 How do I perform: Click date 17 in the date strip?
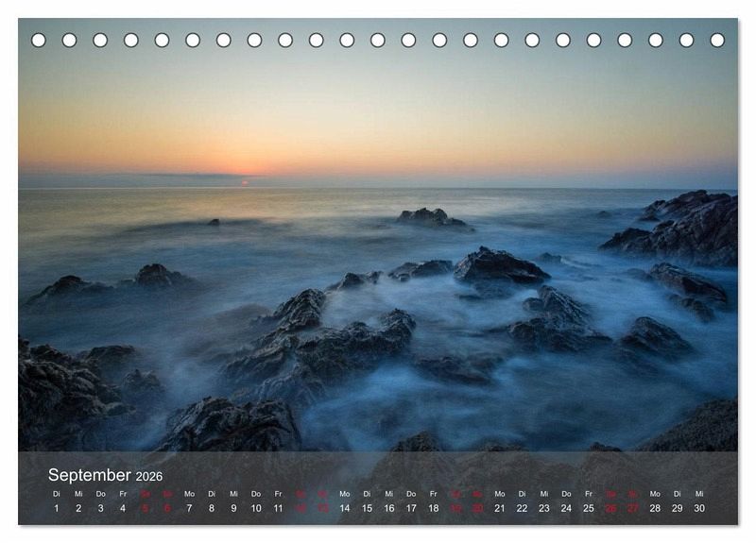click(411, 508)
